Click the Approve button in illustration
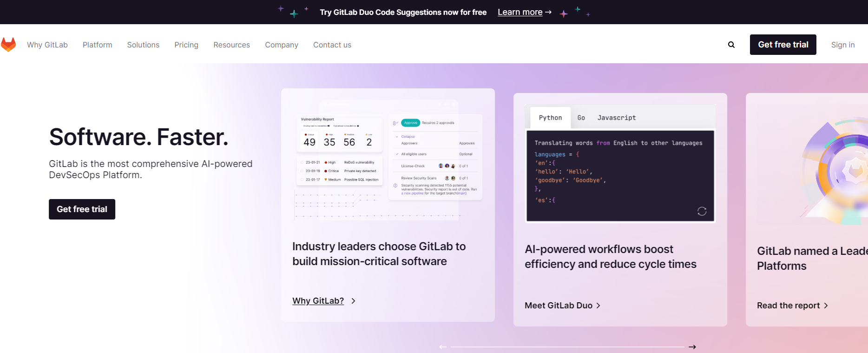 coord(410,123)
